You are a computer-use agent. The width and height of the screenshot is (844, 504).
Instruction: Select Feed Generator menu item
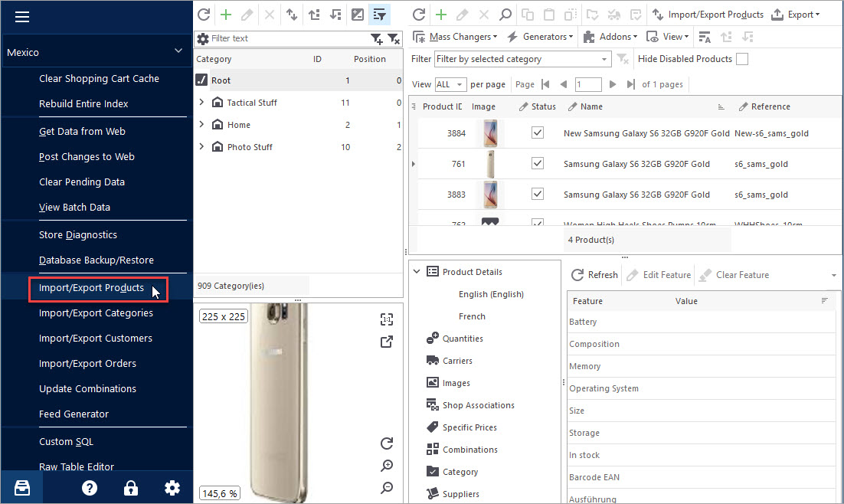74,414
